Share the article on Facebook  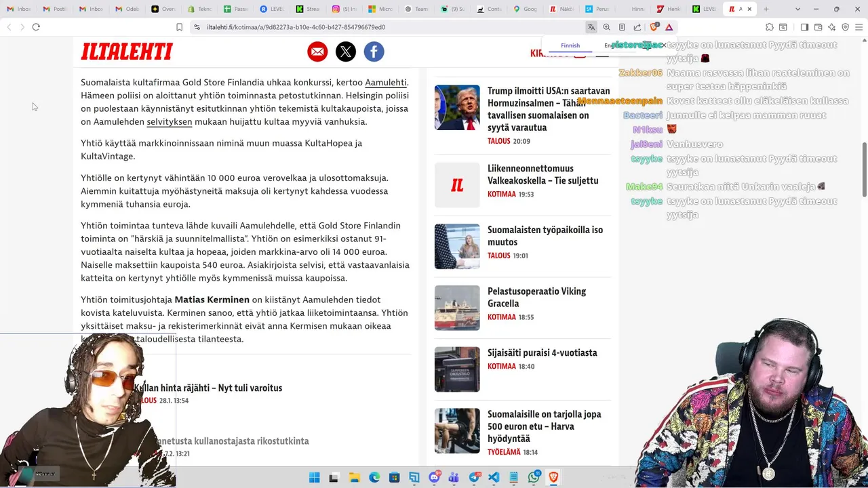(374, 52)
